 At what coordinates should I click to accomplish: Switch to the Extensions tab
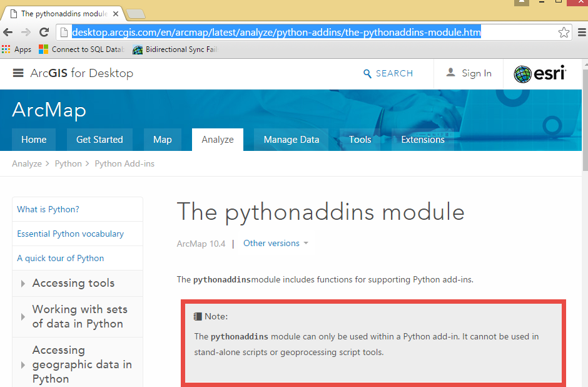423,140
